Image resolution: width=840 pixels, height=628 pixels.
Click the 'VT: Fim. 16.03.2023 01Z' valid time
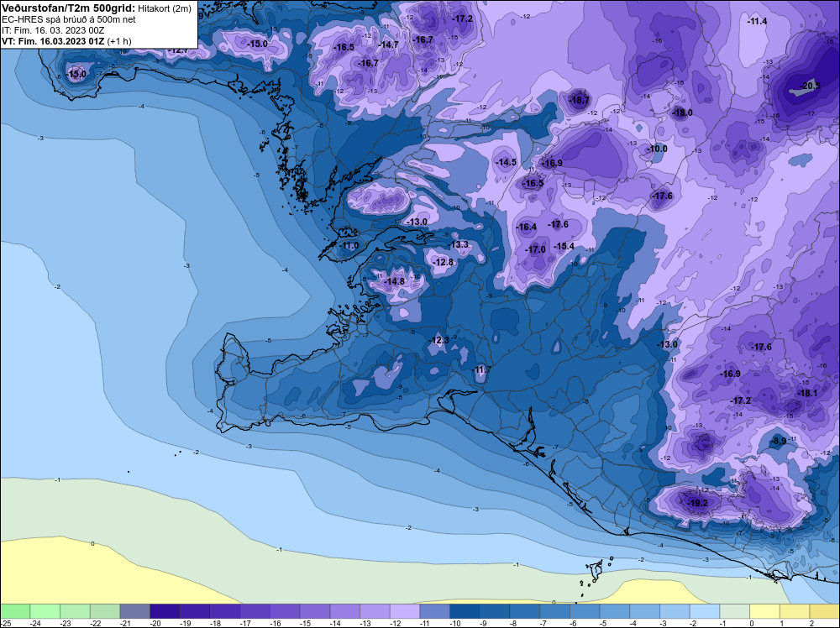coord(54,40)
